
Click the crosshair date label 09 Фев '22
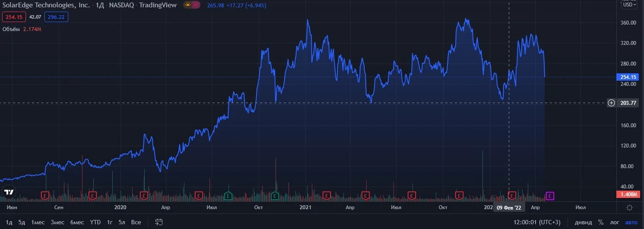coord(509,207)
